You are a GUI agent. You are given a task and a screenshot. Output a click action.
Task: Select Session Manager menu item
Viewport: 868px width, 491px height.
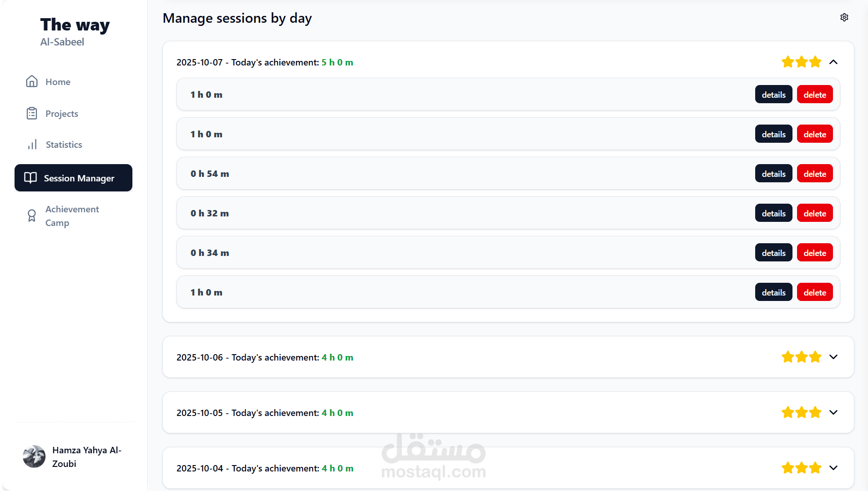(x=73, y=178)
